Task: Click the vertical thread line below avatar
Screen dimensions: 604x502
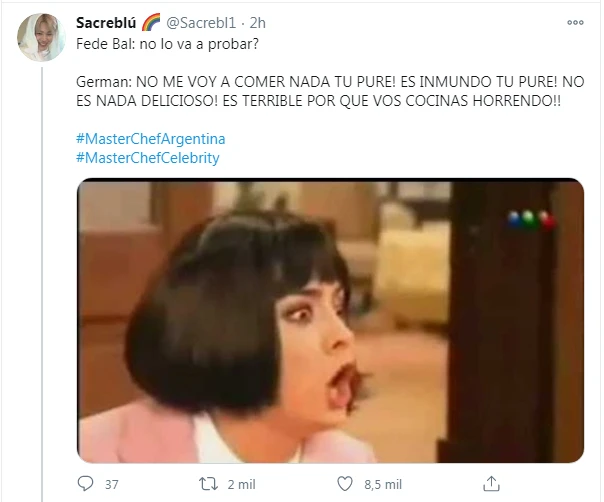Action: [x=42, y=284]
